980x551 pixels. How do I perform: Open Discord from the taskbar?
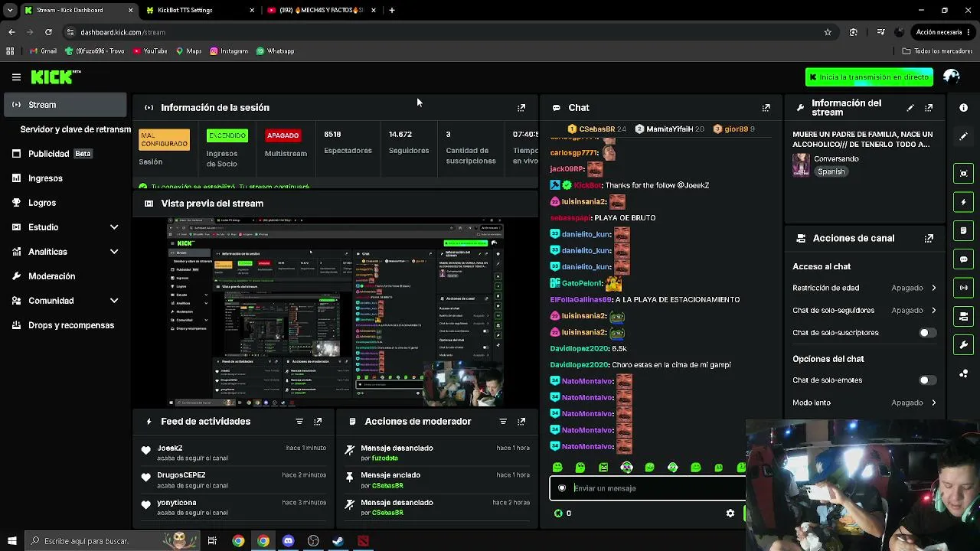(x=288, y=541)
